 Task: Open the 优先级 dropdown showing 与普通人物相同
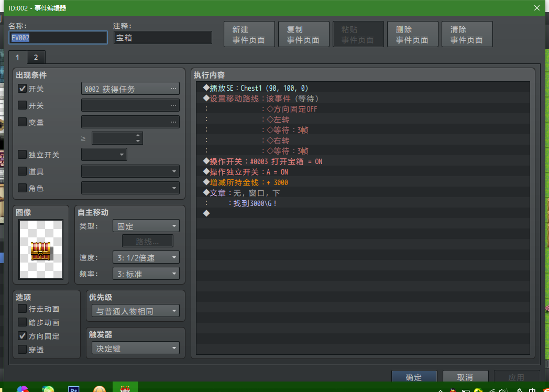(x=136, y=311)
